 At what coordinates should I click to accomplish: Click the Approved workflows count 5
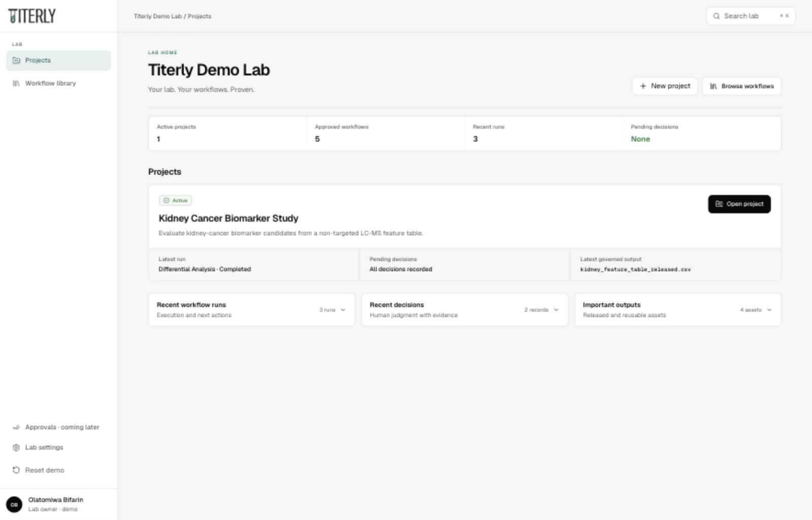click(x=317, y=139)
